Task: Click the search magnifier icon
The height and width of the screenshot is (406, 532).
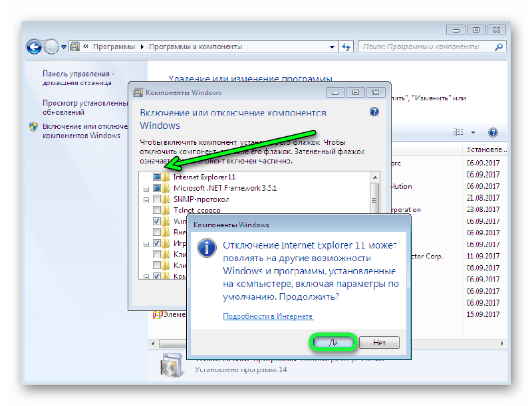Action: click(498, 47)
